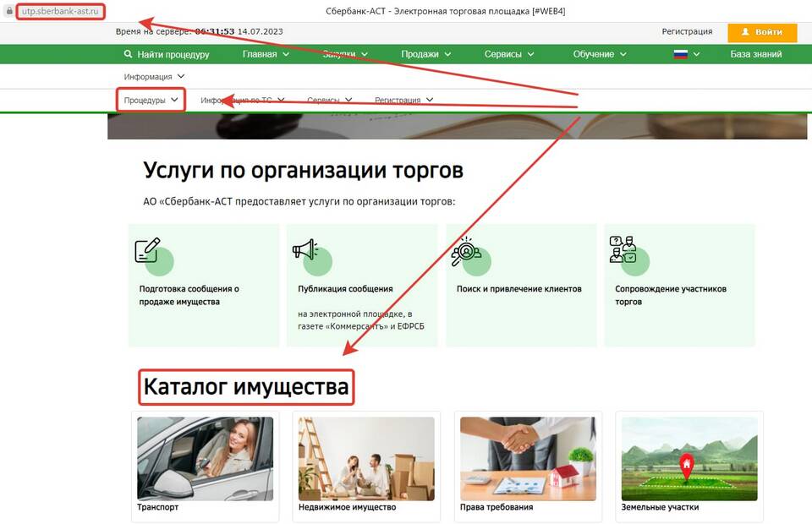Viewport: 812px width, 524px height.
Task: Expand the Процедуры chevron arrow
Action: 174,100
